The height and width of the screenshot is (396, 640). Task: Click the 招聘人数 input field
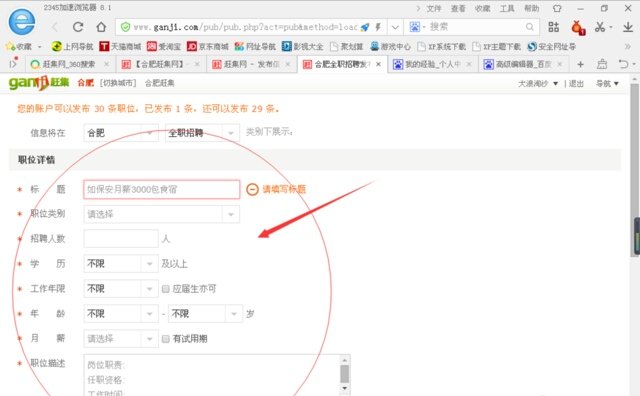tap(121, 239)
